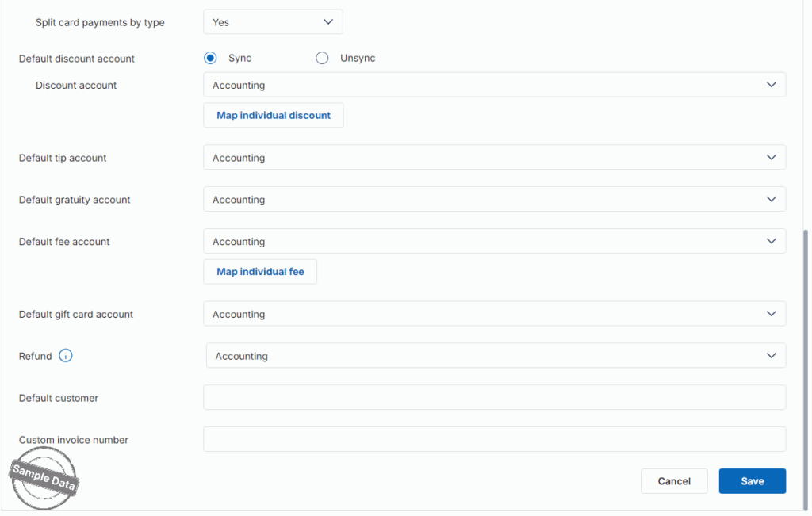
Task: Open the Default tip account dropdown
Action: point(494,158)
